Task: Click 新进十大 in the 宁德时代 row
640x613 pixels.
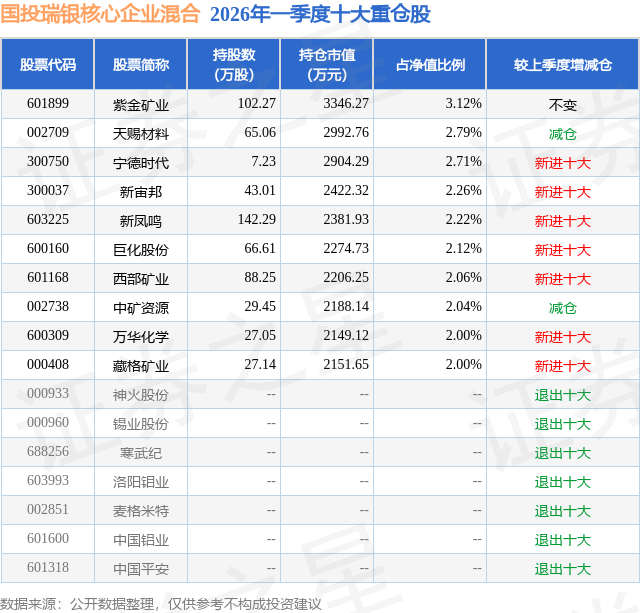Action: tap(562, 162)
